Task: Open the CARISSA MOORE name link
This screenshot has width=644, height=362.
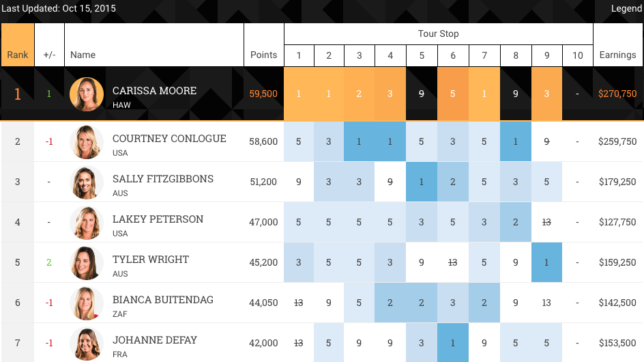Action: 154,91
